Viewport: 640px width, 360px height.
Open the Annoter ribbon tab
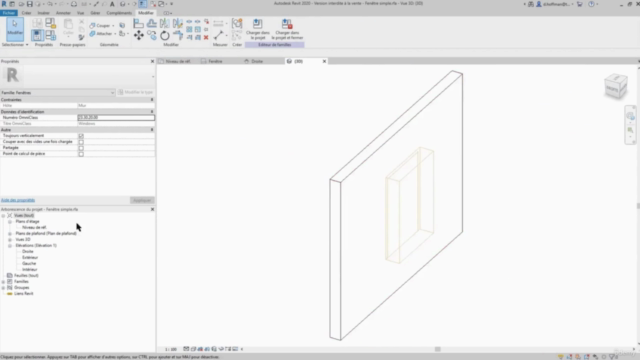point(63,13)
